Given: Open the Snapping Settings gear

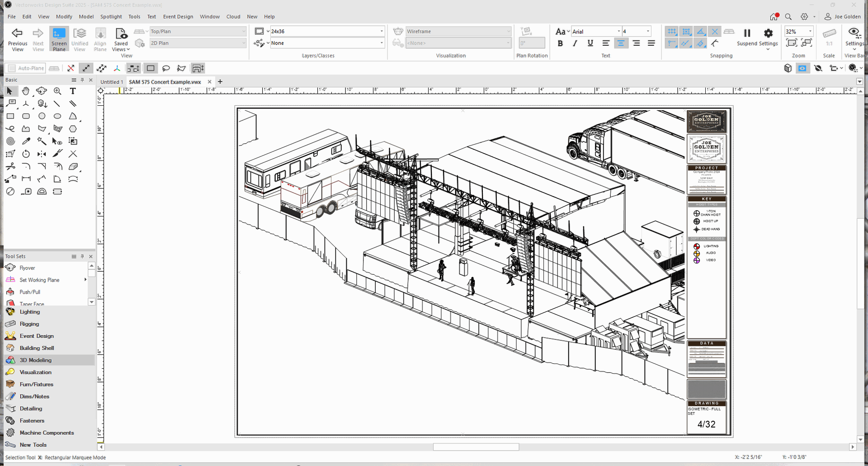Looking at the screenshot, I should tap(768, 33).
